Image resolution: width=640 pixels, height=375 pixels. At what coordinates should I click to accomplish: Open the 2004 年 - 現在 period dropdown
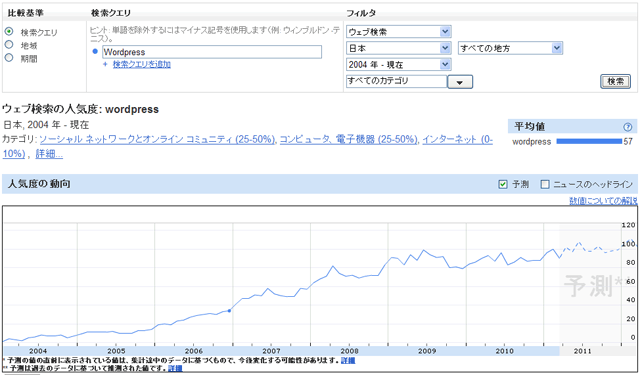398,64
